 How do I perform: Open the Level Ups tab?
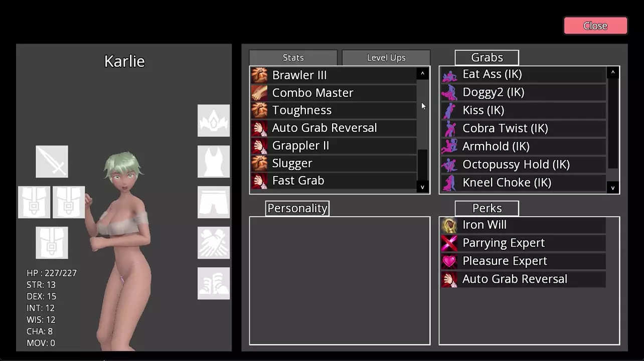pyautogui.click(x=386, y=58)
